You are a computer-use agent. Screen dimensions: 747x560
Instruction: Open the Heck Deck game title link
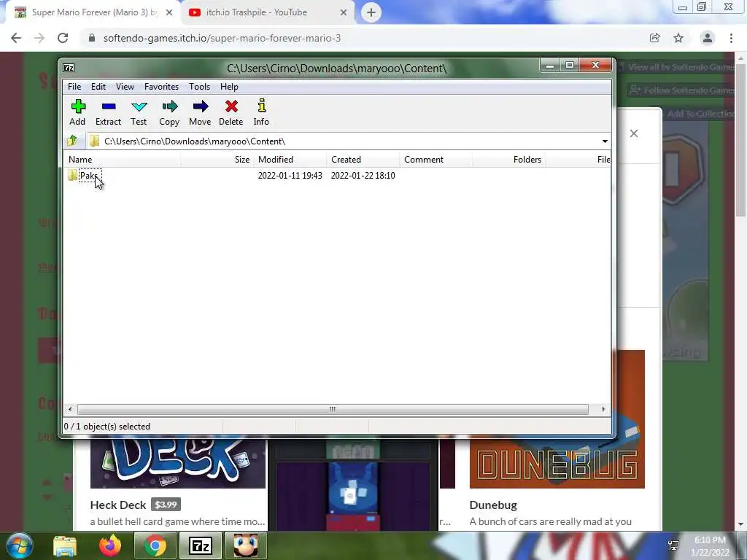[x=118, y=505]
